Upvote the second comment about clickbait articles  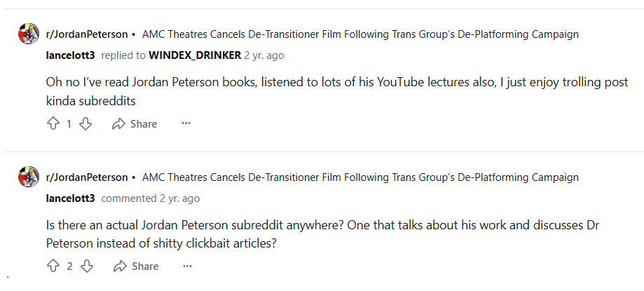point(53,266)
